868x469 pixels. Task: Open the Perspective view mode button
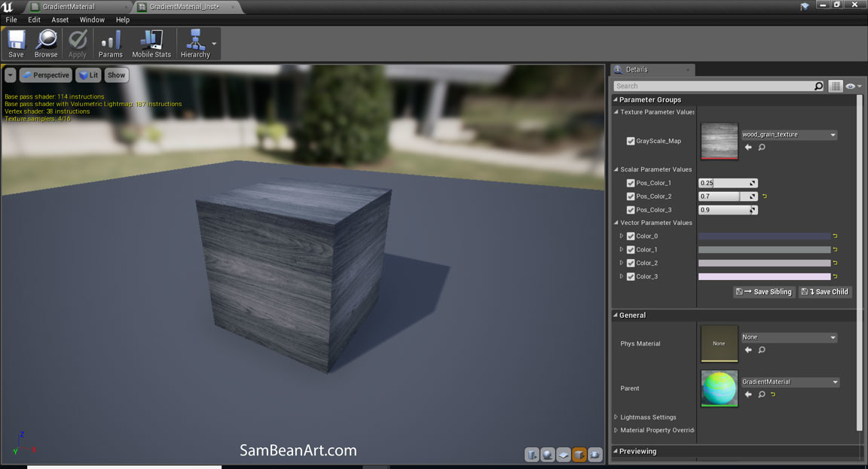pyautogui.click(x=46, y=75)
